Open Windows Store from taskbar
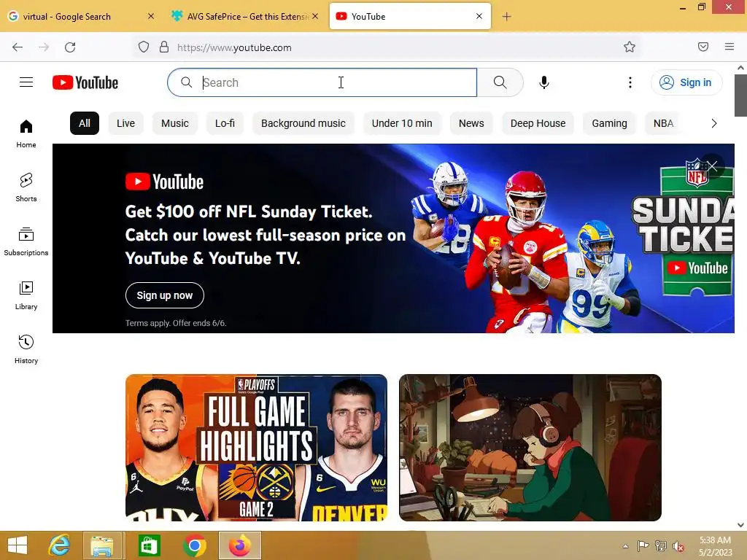This screenshot has width=747, height=560. click(x=149, y=545)
